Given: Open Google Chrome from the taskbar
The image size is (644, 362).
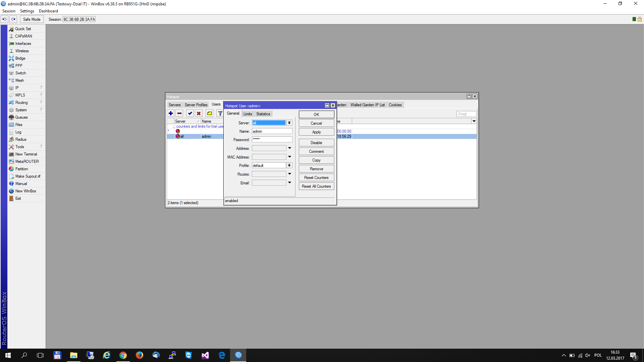Looking at the screenshot, I should click(123, 355).
